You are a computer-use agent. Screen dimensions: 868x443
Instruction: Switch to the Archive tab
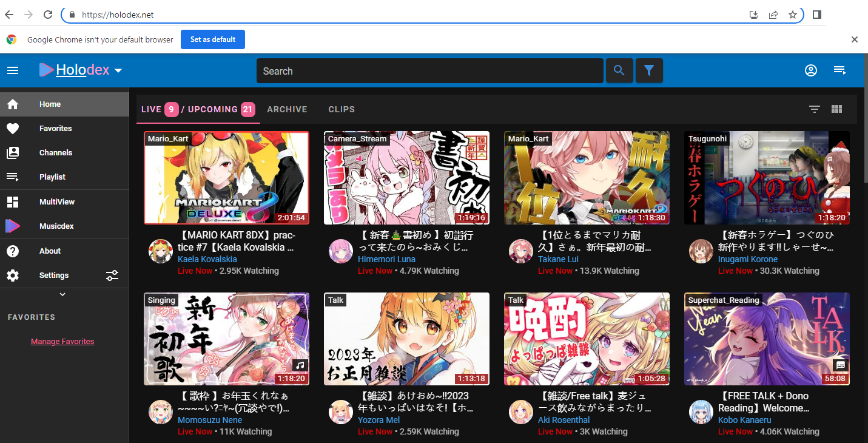pyautogui.click(x=287, y=109)
